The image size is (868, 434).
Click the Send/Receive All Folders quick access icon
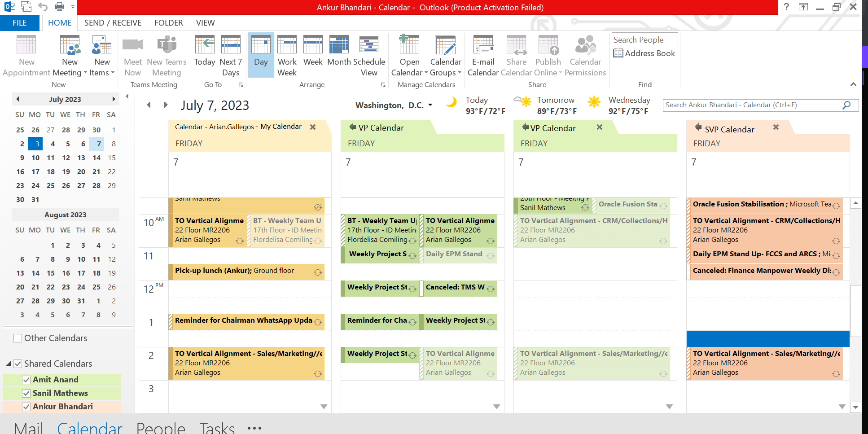[x=26, y=7]
